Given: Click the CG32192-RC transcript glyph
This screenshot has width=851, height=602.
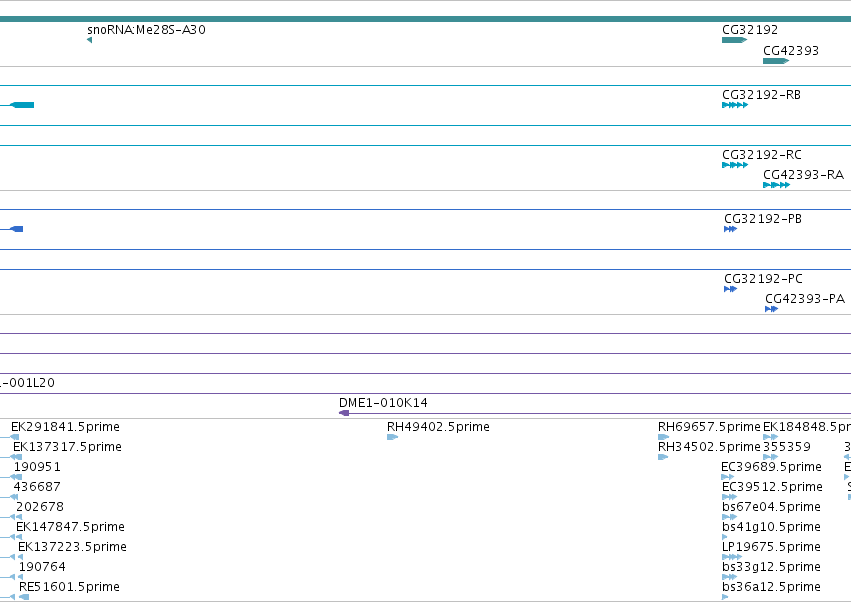Looking at the screenshot, I should (x=735, y=165).
